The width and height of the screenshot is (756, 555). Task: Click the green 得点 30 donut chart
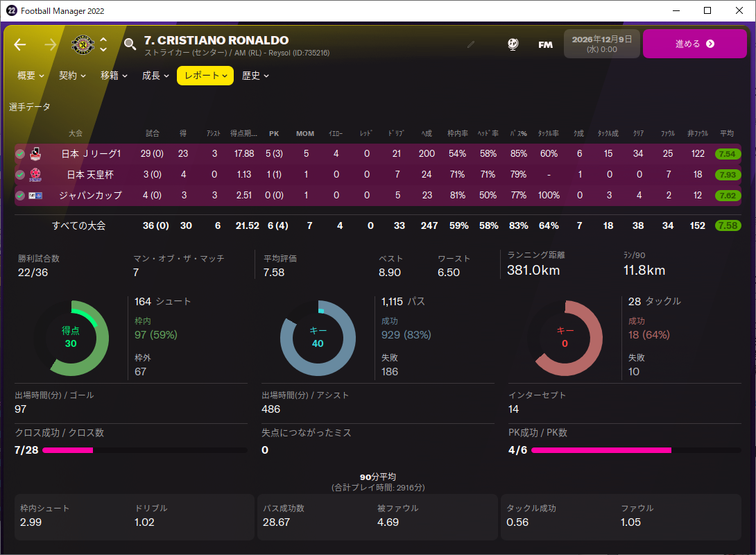pyautogui.click(x=71, y=338)
